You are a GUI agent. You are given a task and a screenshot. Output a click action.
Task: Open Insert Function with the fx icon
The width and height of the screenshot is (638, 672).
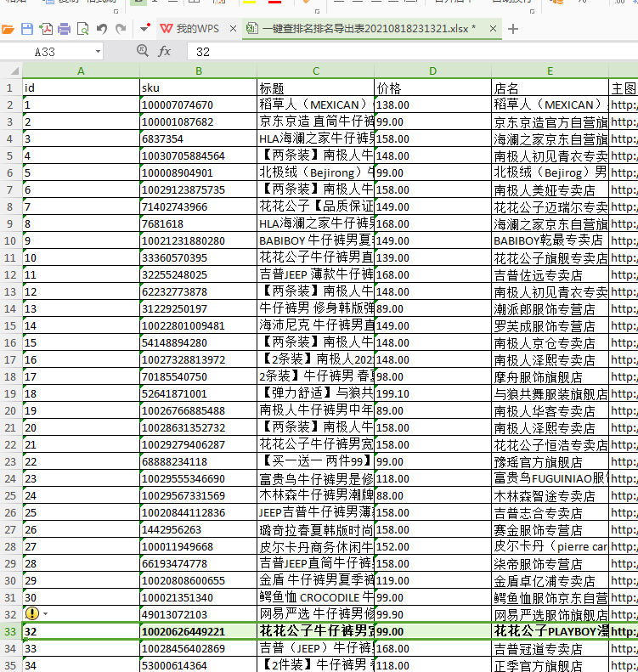pos(165,52)
